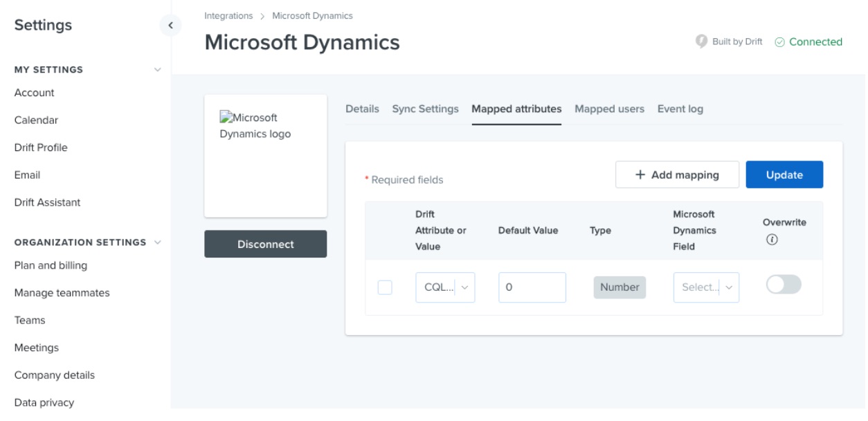Switch to the Details tab

click(362, 109)
